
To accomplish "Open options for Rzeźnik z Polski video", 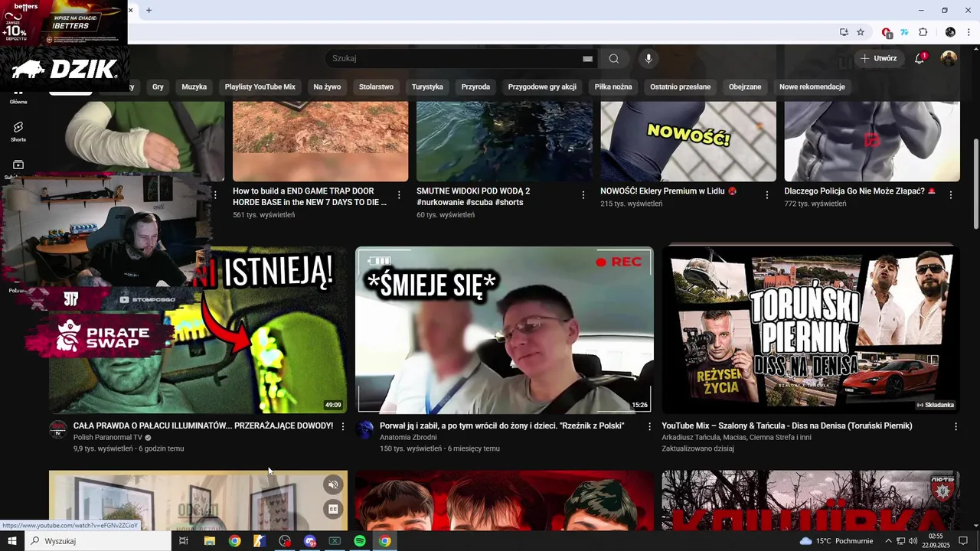I will point(649,426).
